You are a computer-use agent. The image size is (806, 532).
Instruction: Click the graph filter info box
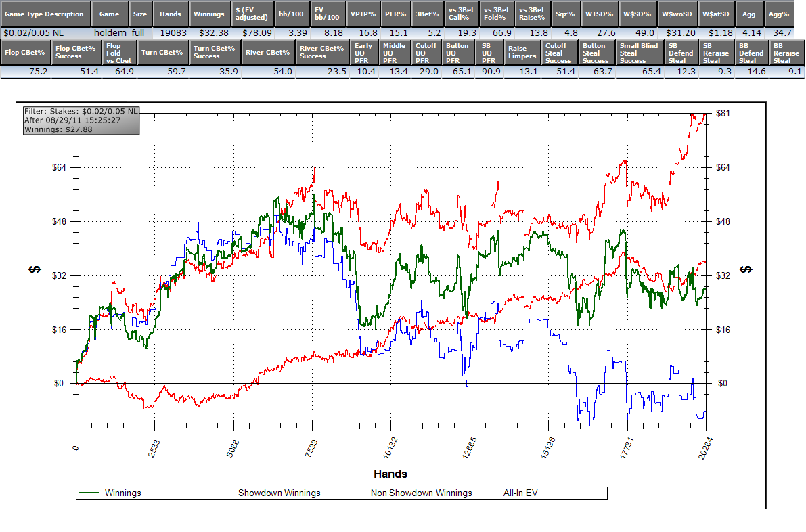(81, 120)
